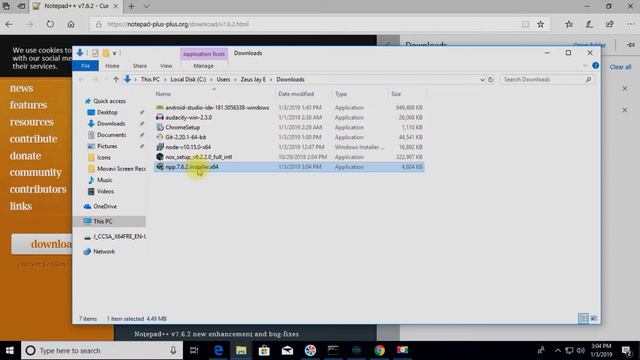
Task: Open the features link on Notepad++ site
Action: pos(29,105)
